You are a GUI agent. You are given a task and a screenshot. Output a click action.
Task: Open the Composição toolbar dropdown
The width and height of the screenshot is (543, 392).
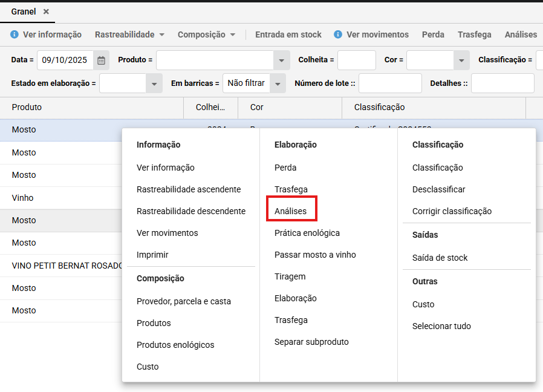206,34
